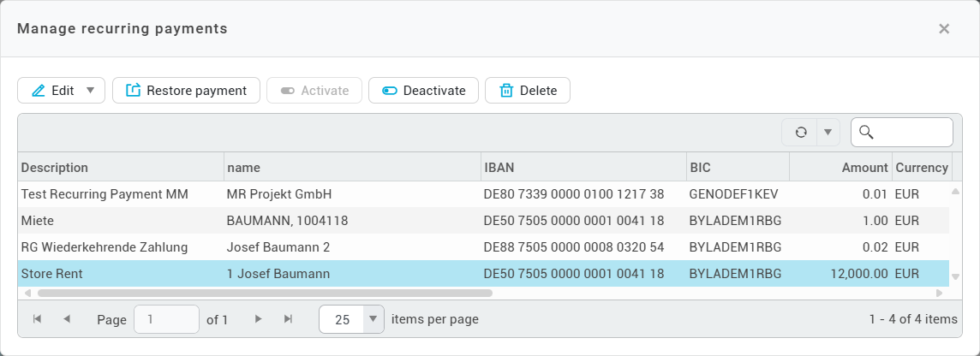The width and height of the screenshot is (980, 356).
Task: Click the Restore payment button
Action: tap(186, 91)
